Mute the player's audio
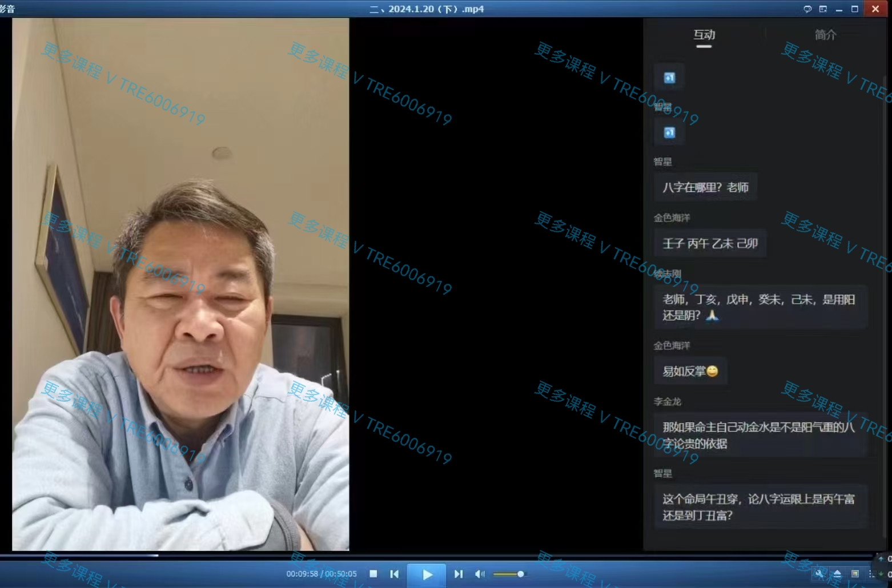Image resolution: width=892 pixels, height=588 pixels. 480,574
